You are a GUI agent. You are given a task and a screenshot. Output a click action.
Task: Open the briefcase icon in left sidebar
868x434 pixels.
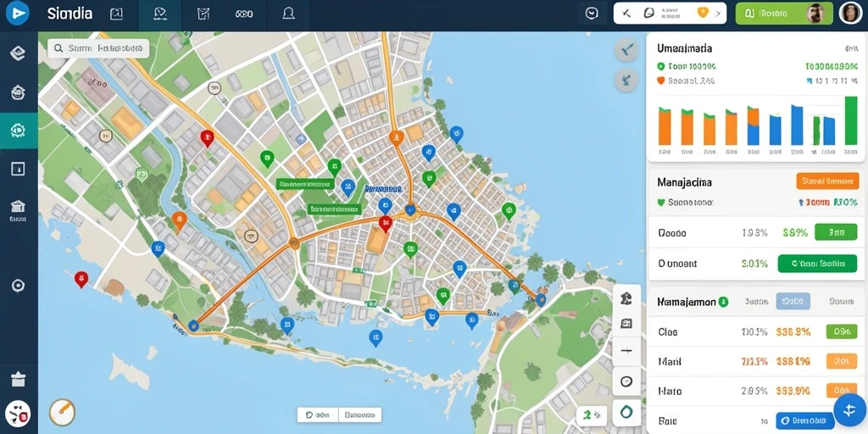tap(19, 379)
